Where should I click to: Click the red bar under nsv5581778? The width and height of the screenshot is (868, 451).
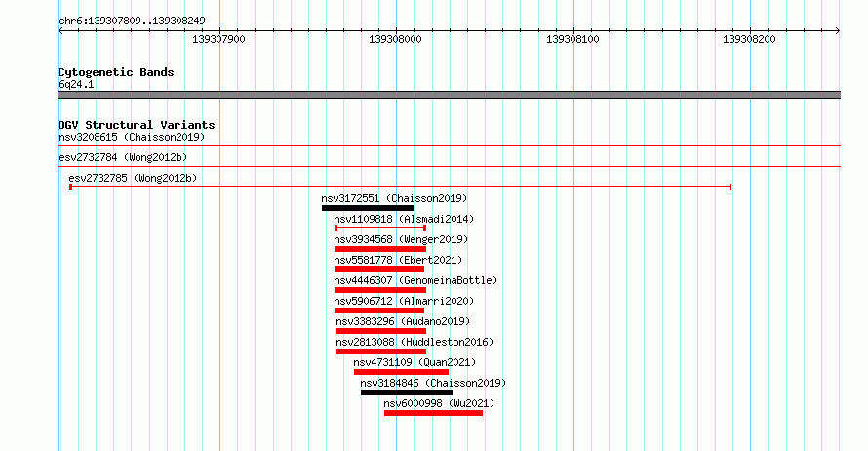tap(379, 269)
